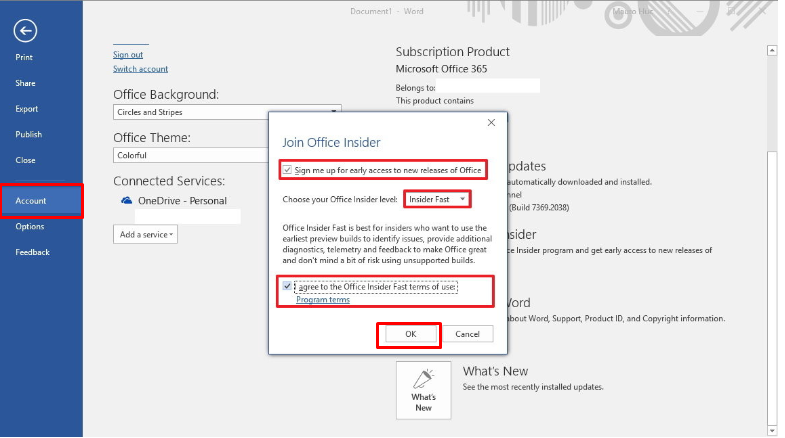Open the Print page in sidebar
The height and width of the screenshot is (438, 785).
[24, 57]
